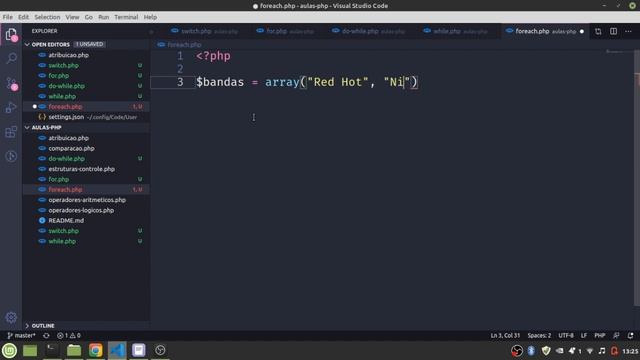Image resolution: width=640 pixels, height=360 pixels.
Task: Switch to the switch.php tab
Action: click(204, 31)
